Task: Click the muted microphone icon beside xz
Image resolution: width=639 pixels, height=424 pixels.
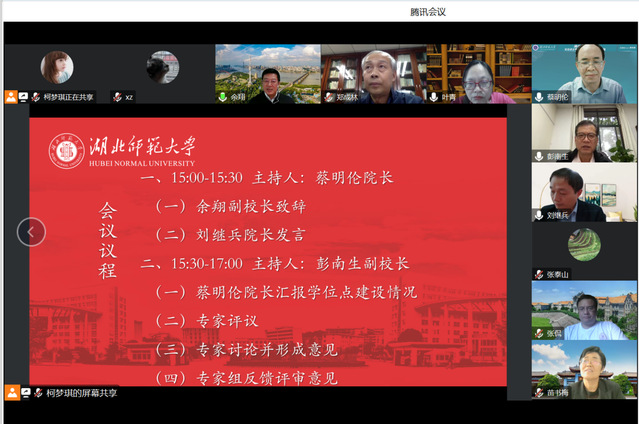Action: (x=116, y=97)
